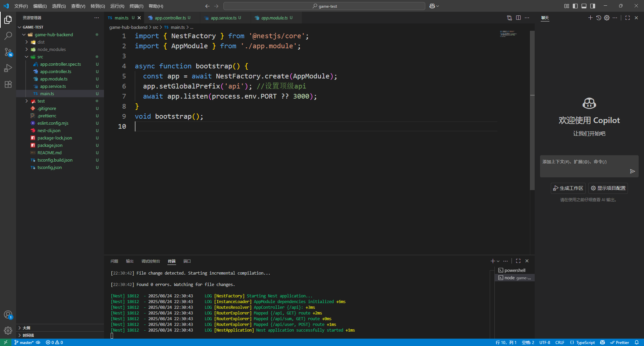
Task: Toggle the panel visibility
Action: point(584,6)
